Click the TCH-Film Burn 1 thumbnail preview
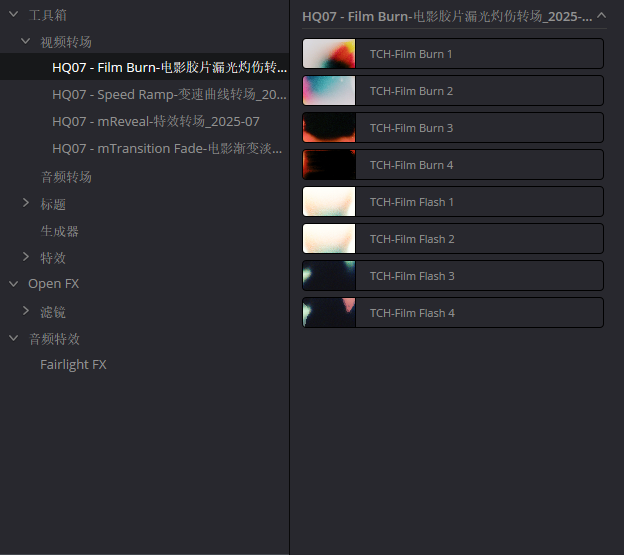 click(x=329, y=54)
